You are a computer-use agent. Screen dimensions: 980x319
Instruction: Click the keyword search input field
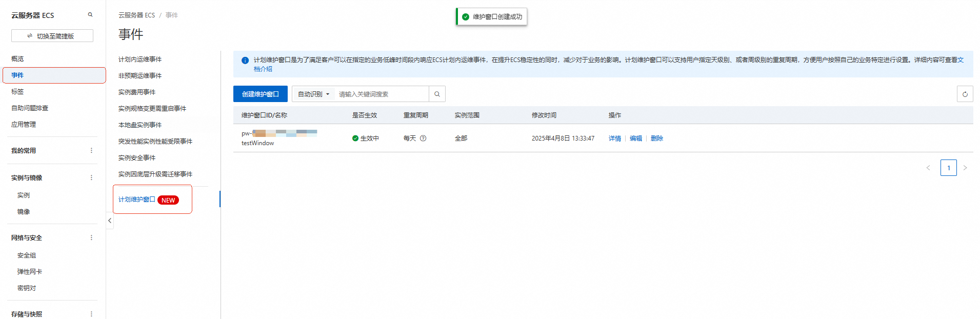pyautogui.click(x=382, y=94)
